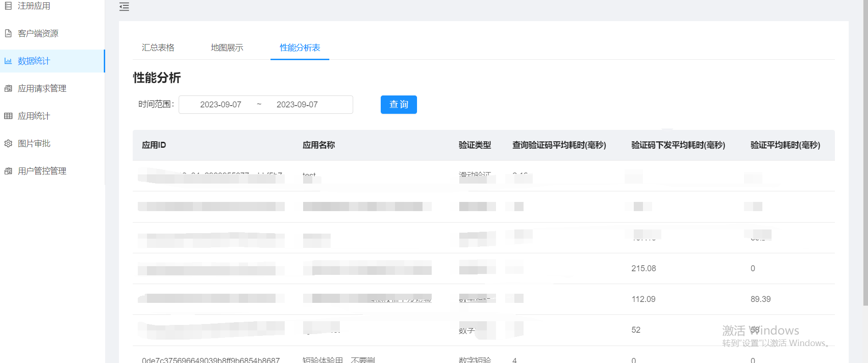The width and height of the screenshot is (868, 363).
Task: Navigate to 用户管控管理
Action: [x=52, y=171]
